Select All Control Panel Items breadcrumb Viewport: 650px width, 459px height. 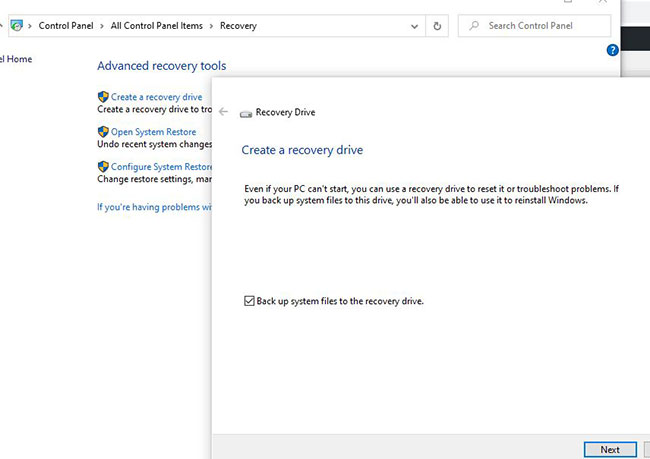[157, 26]
